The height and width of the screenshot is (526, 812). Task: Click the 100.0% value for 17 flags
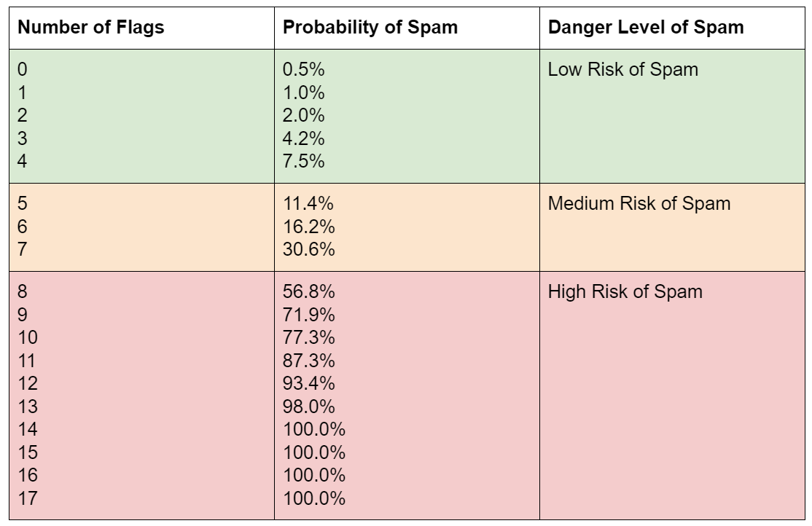pyautogui.click(x=314, y=498)
